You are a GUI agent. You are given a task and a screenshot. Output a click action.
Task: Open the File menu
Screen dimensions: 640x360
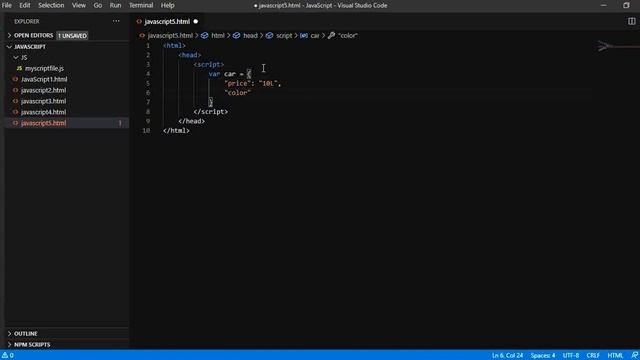click(7, 5)
